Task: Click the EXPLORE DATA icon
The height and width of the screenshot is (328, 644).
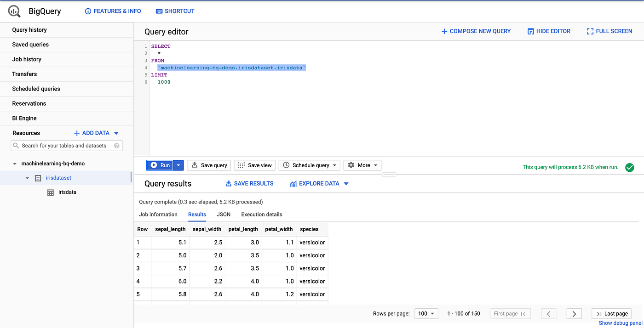Action: pyautogui.click(x=293, y=183)
